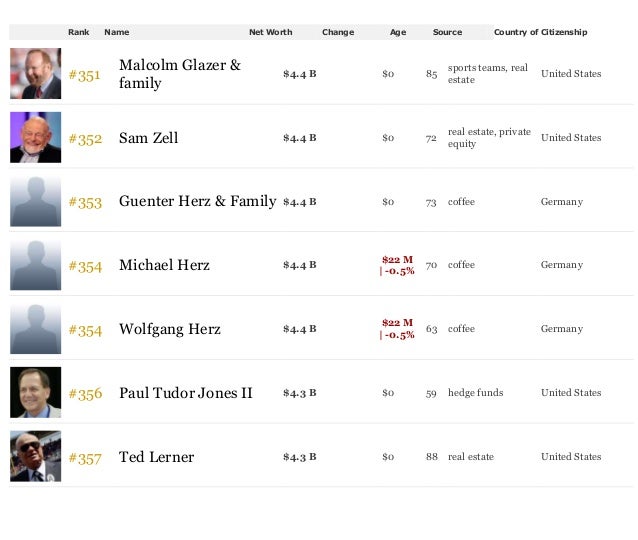638x540 pixels.
Task: Sort by the Net Worth column header
Action: coord(270,32)
